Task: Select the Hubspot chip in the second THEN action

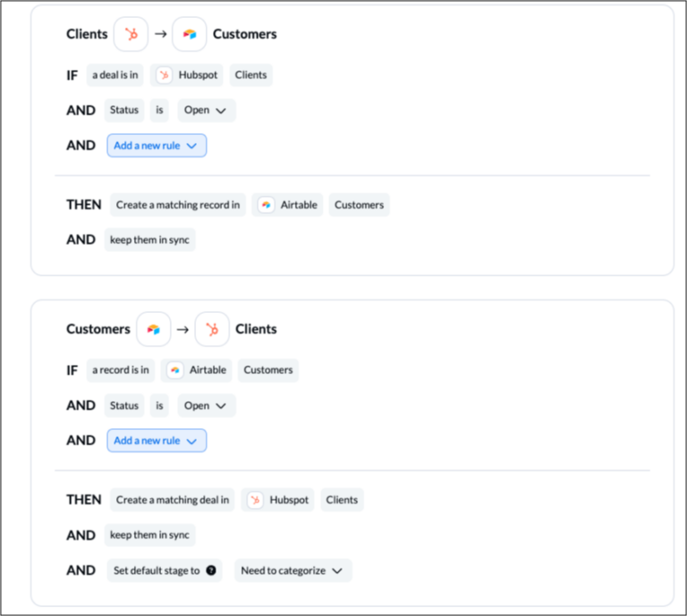Action: [x=277, y=500]
